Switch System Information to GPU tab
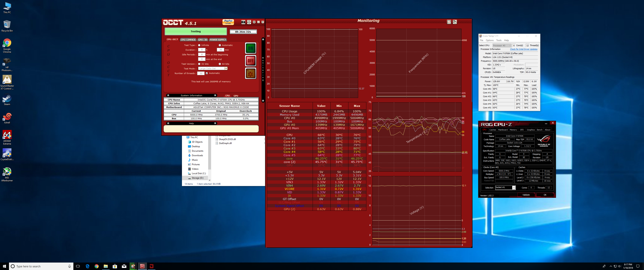Viewport: 644px width, 270px height. [236, 96]
